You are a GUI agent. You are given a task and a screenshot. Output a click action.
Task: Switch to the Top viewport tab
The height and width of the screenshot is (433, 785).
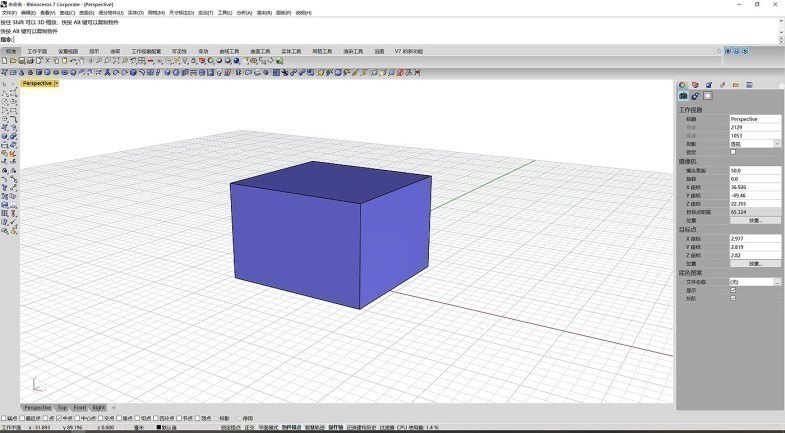click(62, 408)
